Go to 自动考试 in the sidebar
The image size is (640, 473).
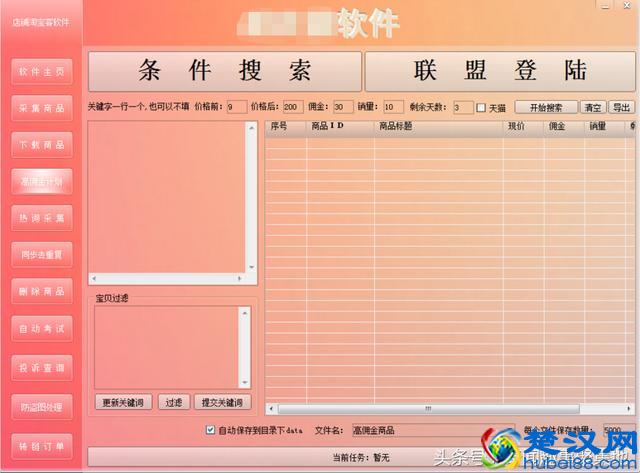click(x=42, y=329)
